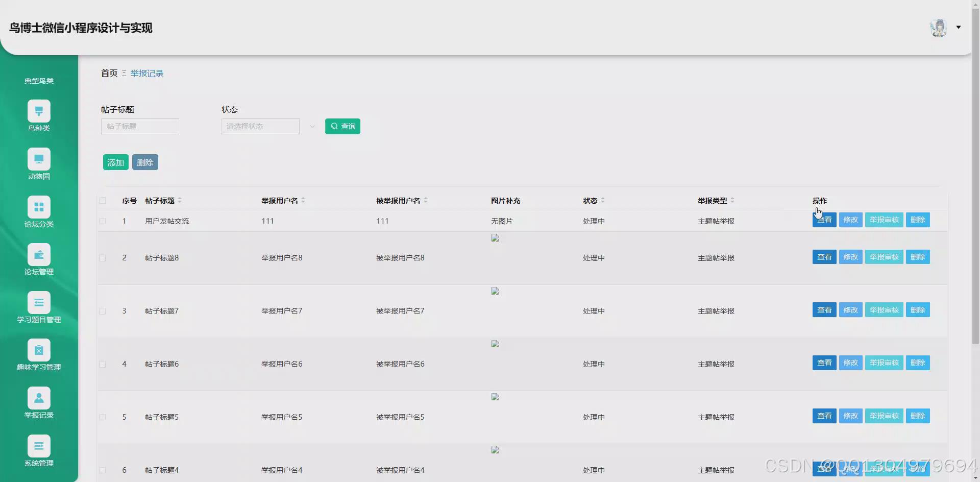Click broken image thumbnail in row 帖子标题7
This screenshot has width=980, height=482.
click(x=495, y=291)
